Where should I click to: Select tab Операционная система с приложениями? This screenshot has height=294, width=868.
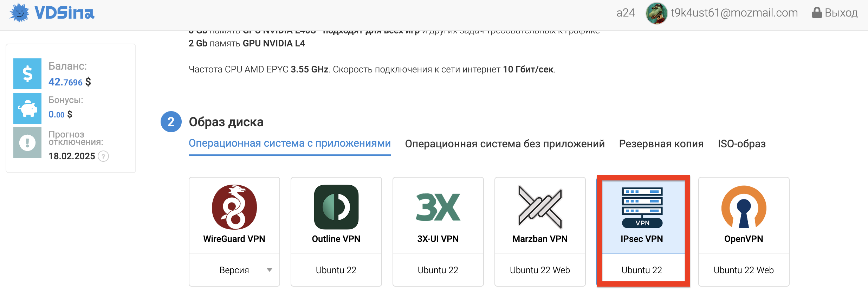290,143
